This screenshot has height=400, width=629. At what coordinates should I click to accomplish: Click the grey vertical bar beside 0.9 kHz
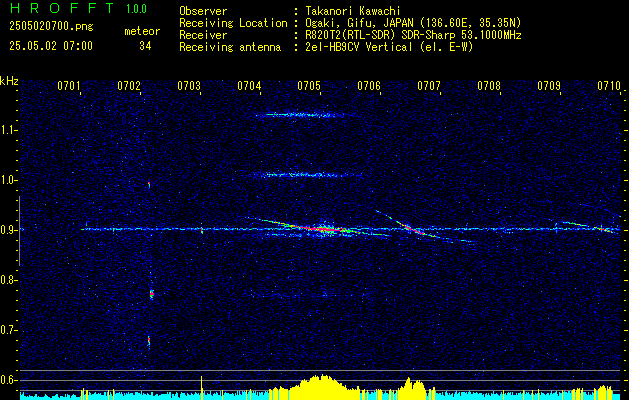pyautogui.click(x=19, y=231)
